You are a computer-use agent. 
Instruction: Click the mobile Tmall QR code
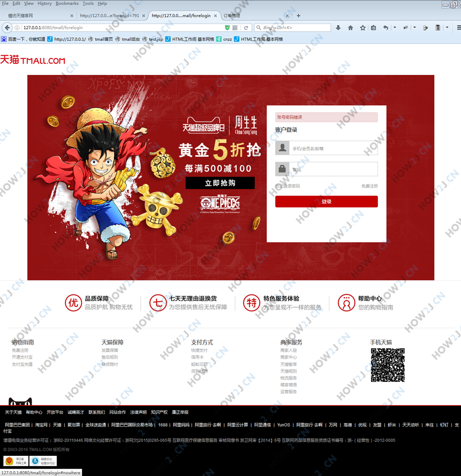coord(388,365)
